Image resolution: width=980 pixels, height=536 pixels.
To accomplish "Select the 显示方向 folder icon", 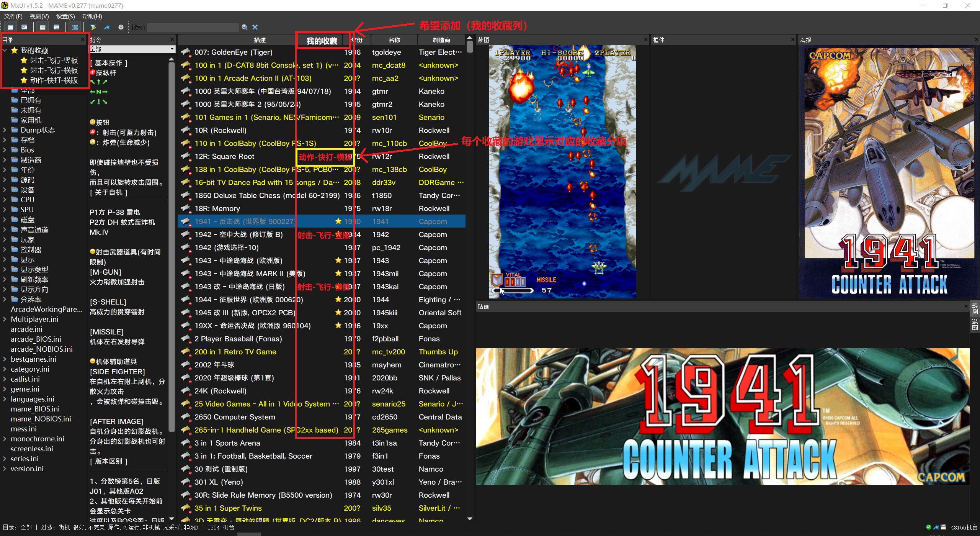I will coord(15,289).
